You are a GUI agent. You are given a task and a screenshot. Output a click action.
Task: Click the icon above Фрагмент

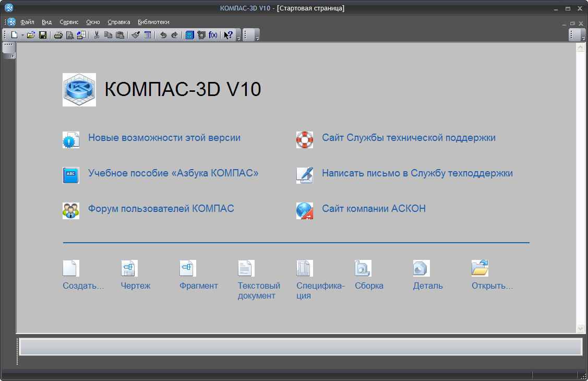click(x=188, y=268)
